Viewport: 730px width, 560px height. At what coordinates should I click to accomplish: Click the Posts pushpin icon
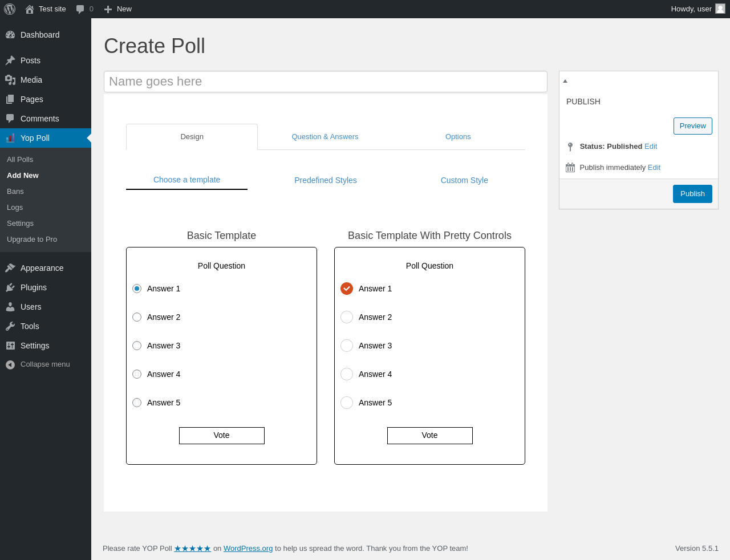tap(10, 60)
